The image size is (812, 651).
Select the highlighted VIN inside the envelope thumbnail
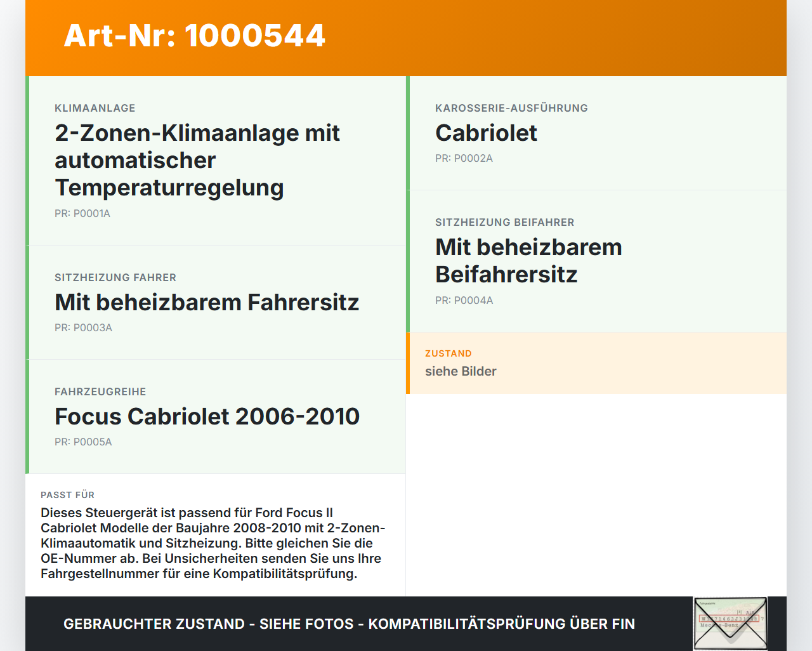(x=728, y=619)
